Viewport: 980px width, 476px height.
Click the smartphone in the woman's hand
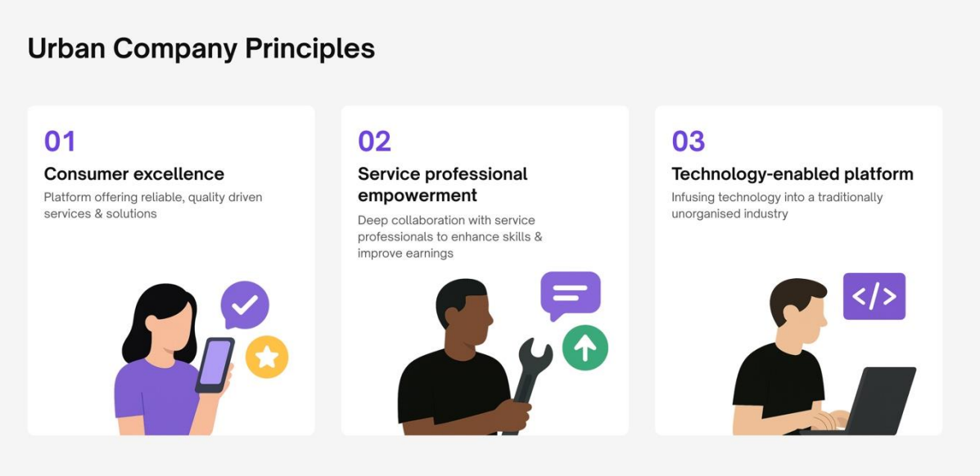[215, 366]
